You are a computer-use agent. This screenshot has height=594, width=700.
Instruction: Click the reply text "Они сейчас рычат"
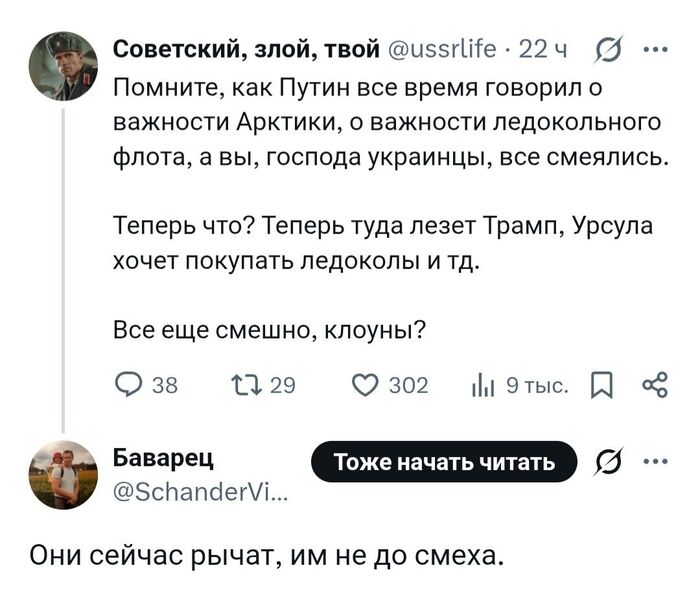click(x=262, y=553)
